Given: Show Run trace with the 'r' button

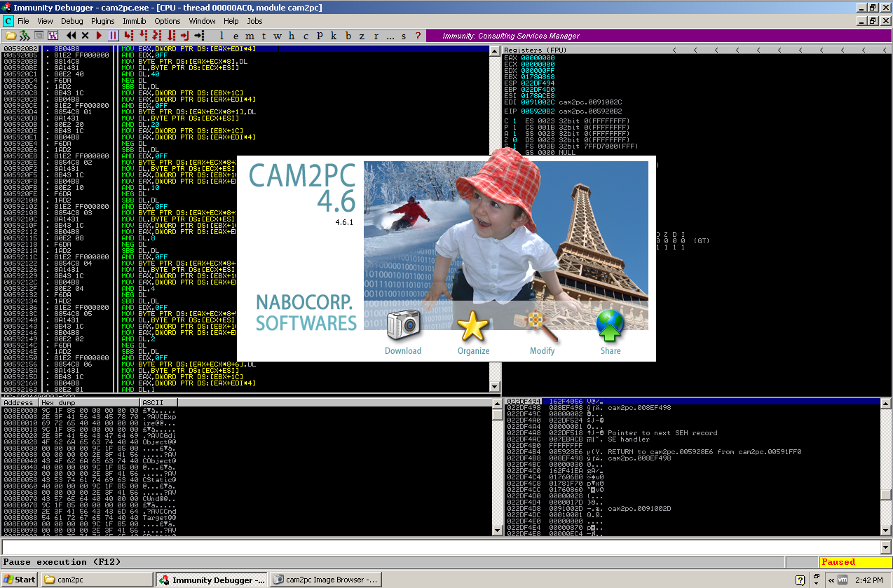Looking at the screenshot, I should pos(376,35).
